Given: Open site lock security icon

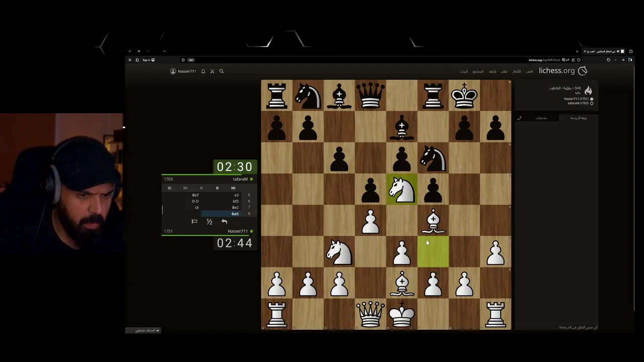Looking at the screenshot, I should (573, 60).
